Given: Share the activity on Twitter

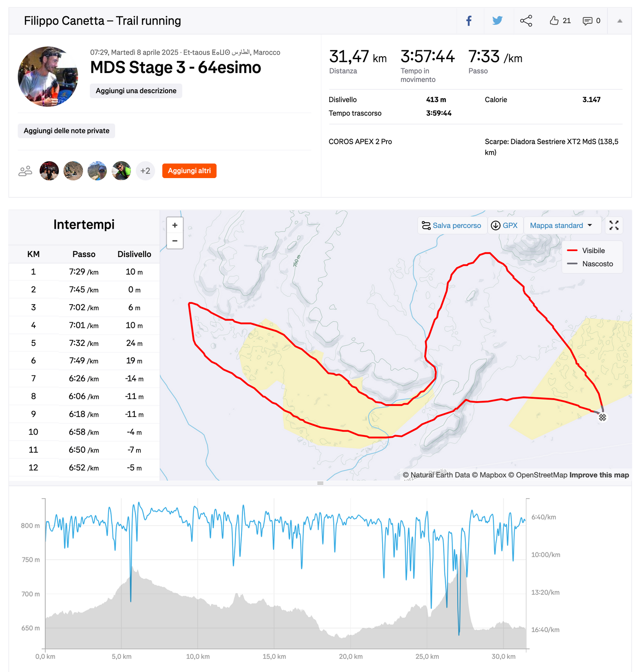Looking at the screenshot, I should (x=498, y=21).
